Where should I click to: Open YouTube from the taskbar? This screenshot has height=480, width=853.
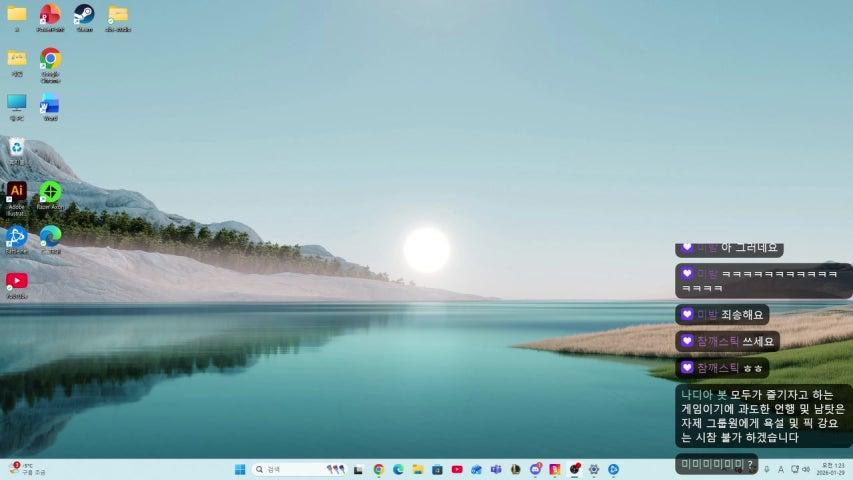click(457, 469)
